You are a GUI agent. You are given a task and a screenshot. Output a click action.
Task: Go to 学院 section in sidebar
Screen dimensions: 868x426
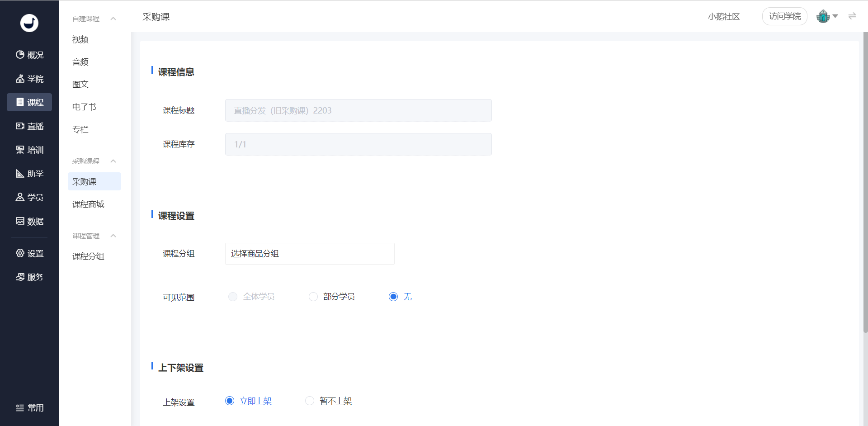pyautogui.click(x=29, y=79)
